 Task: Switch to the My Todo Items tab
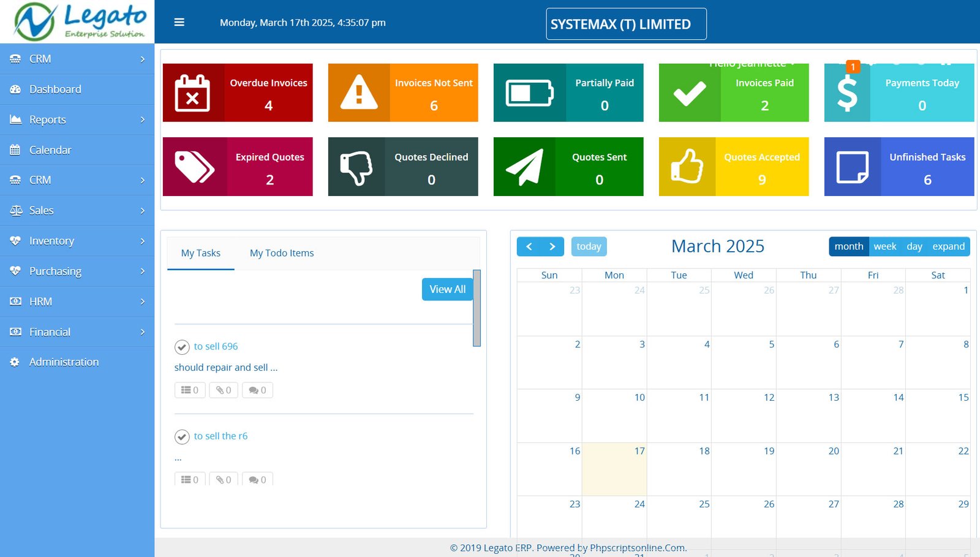(x=282, y=253)
